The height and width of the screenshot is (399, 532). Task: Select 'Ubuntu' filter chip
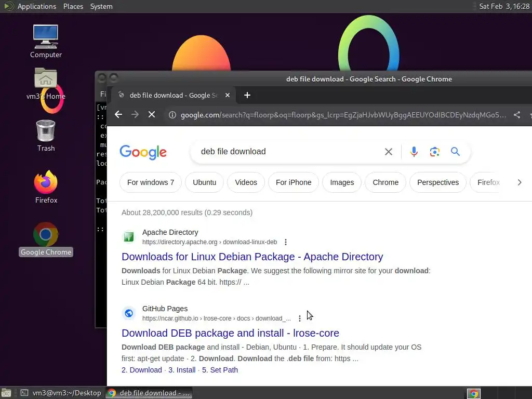[204, 182]
